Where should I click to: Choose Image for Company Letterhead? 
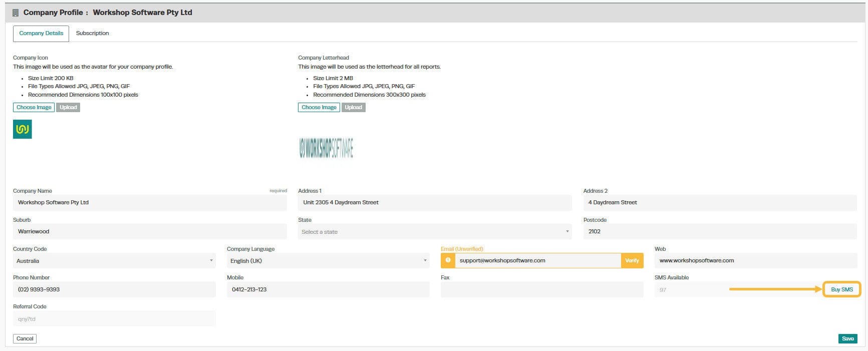tap(319, 107)
